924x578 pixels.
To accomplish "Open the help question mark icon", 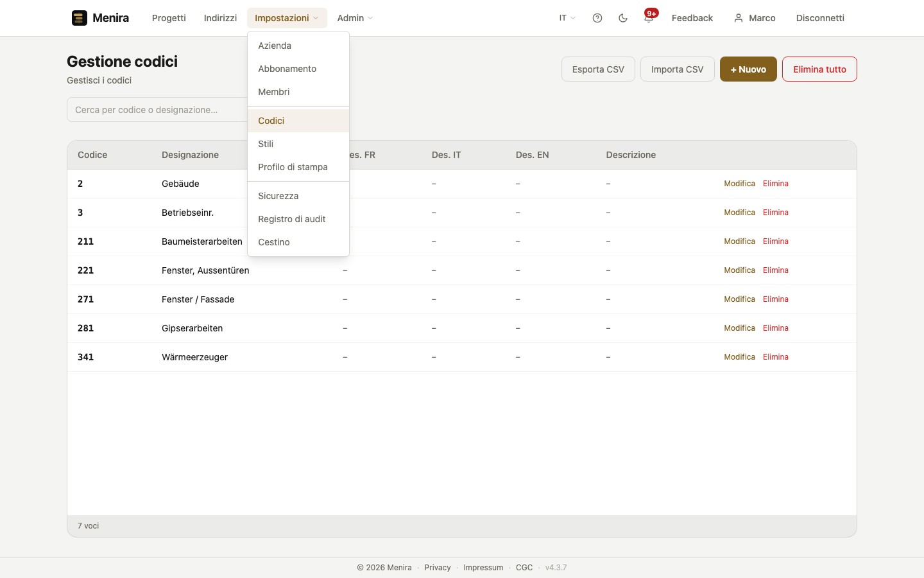I will [x=597, y=18].
